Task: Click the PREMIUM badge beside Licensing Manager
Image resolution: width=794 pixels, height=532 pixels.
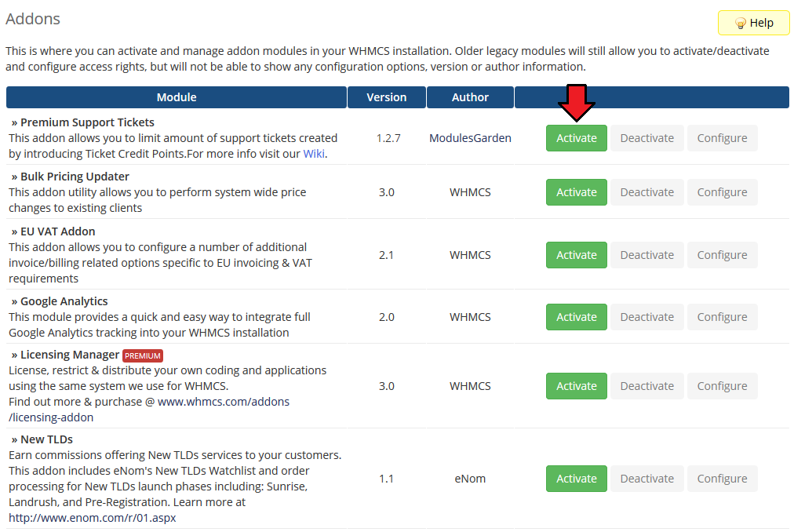Action: click(x=143, y=355)
